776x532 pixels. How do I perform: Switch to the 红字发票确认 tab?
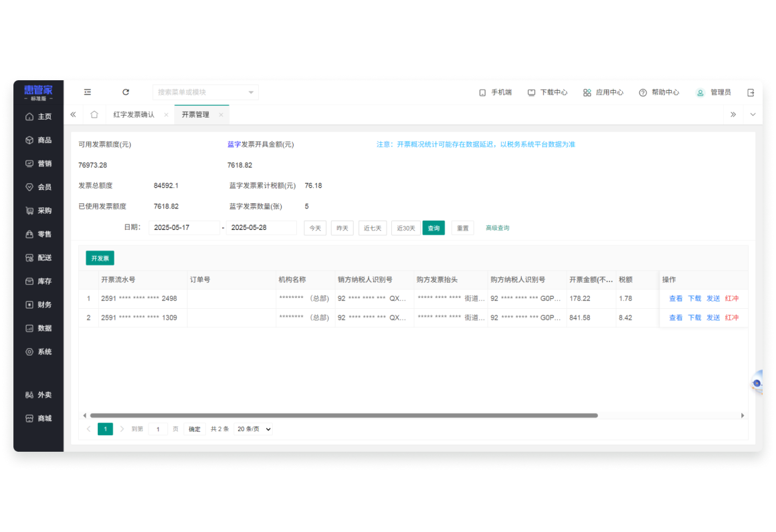(x=134, y=114)
